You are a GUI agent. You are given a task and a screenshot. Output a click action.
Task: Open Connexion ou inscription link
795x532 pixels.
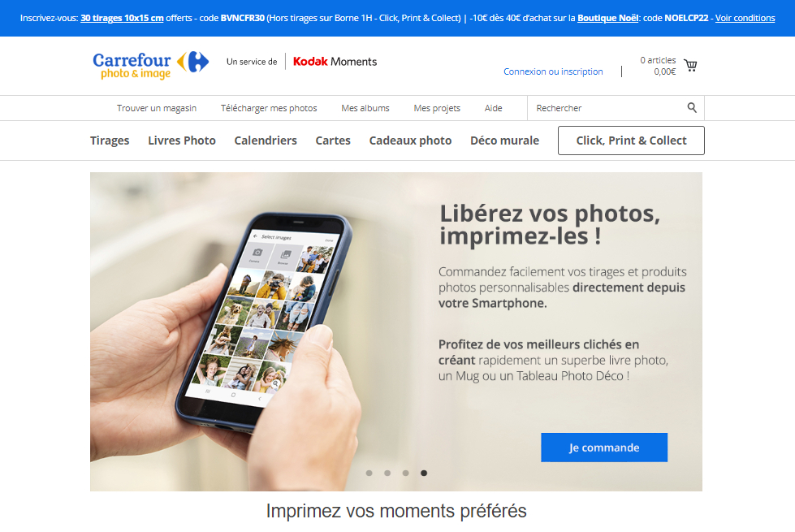[x=553, y=71]
